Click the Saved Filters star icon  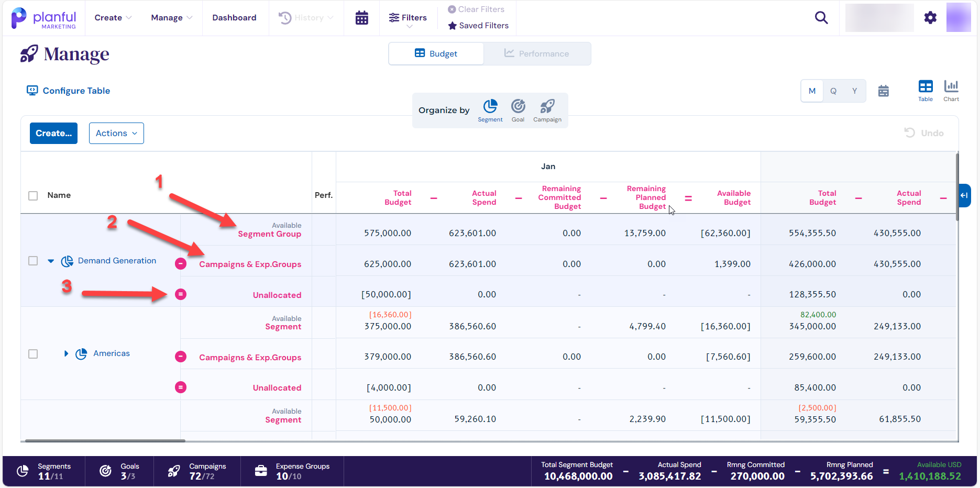[x=453, y=26]
